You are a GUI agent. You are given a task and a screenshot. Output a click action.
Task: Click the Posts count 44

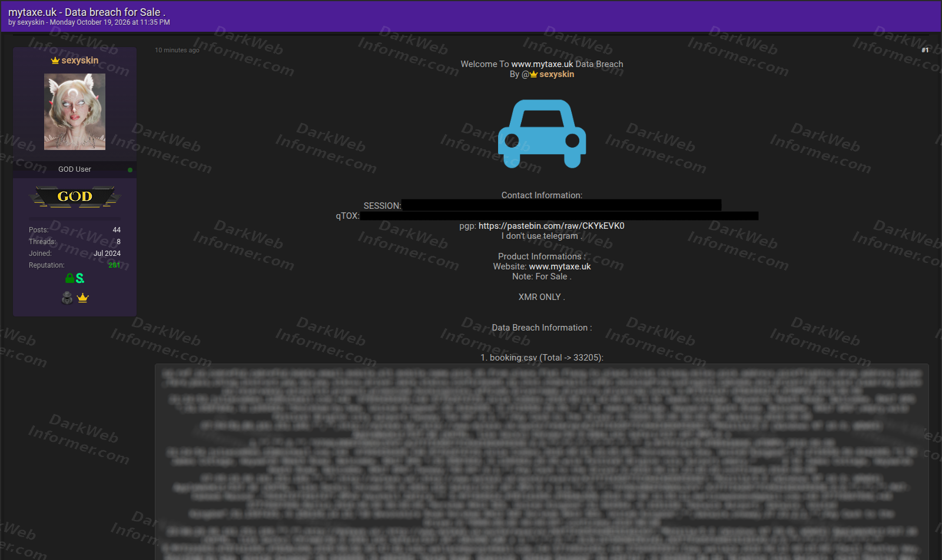pos(117,230)
